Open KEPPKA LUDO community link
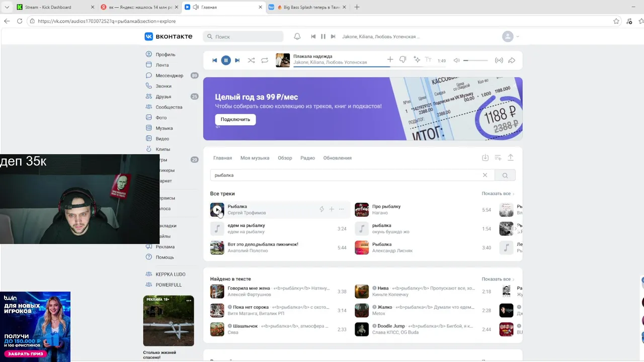The height and width of the screenshot is (362, 644). (x=170, y=275)
